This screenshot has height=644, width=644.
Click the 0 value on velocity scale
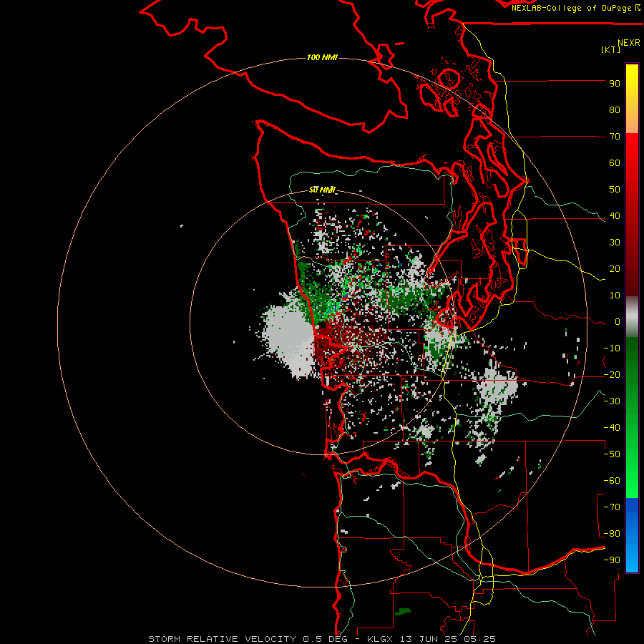pos(618,322)
